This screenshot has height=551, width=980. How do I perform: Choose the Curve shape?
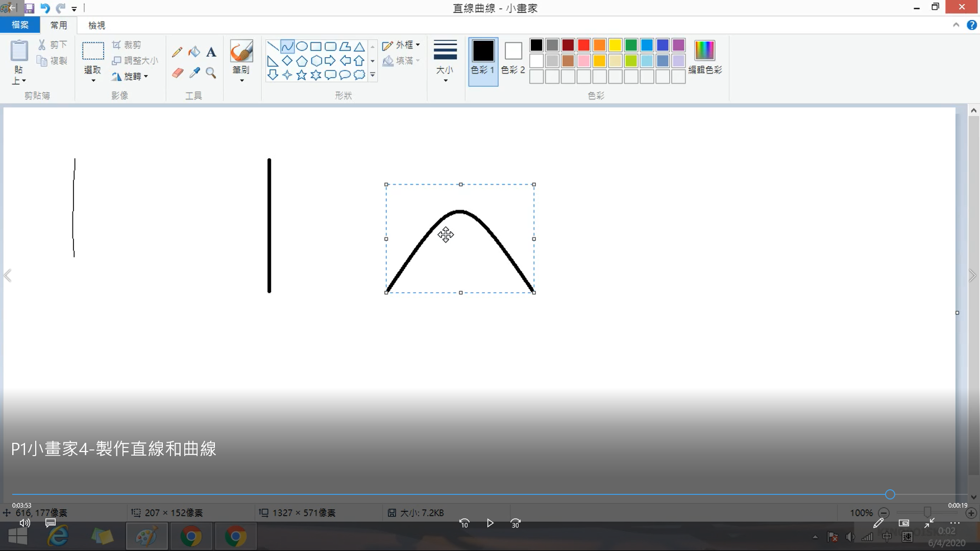point(287,47)
